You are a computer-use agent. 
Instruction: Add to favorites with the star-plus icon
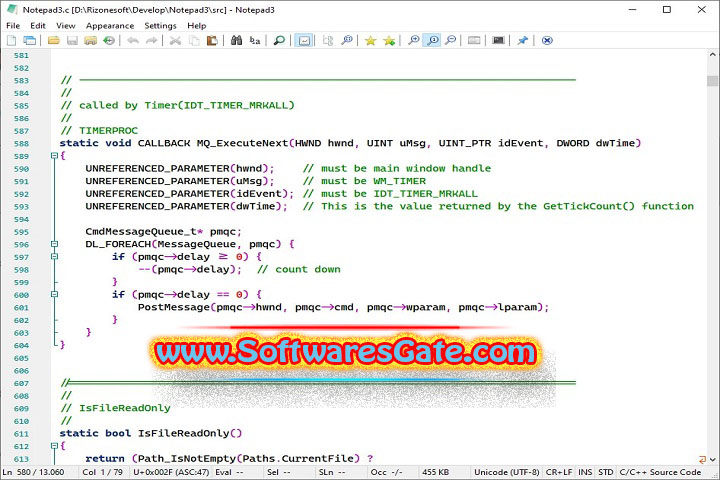[389, 41]
